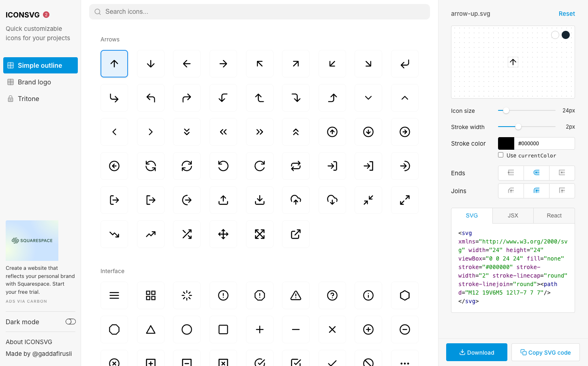Select the hexagon shape icon
The width and height of the screenshot is (588, 366).
click(x=405, y=295)
